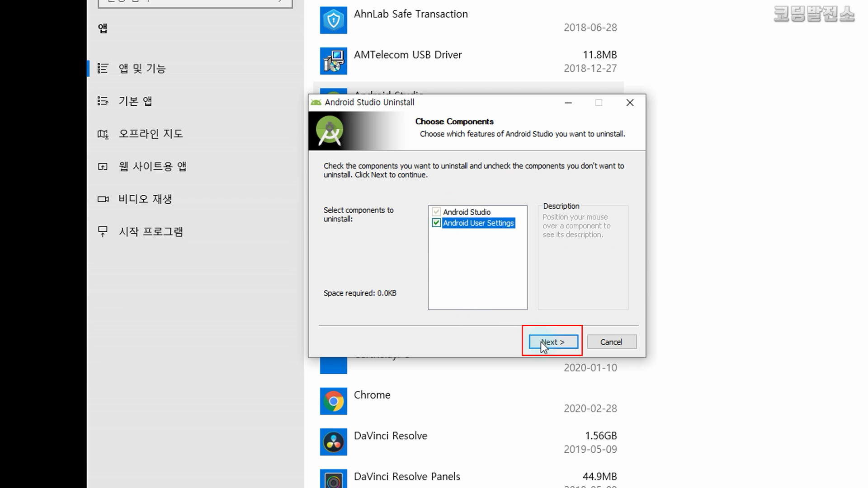Select the AMTelecom USB Driver entry
Image resolution: width=868 pixels, height=488 pixels.
[x=468, y=61]
